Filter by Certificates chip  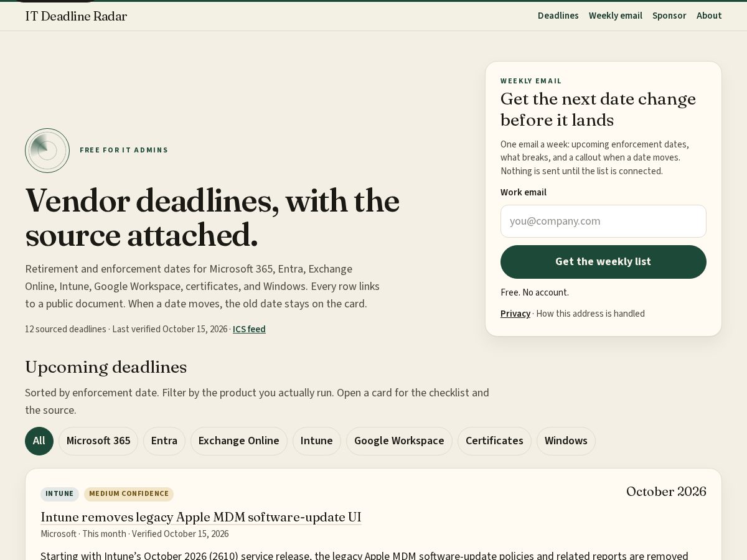click(494, 441)
